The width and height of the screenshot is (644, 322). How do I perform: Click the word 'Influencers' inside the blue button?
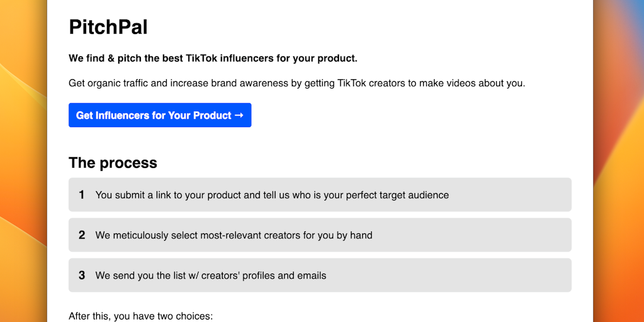[123, 115]
